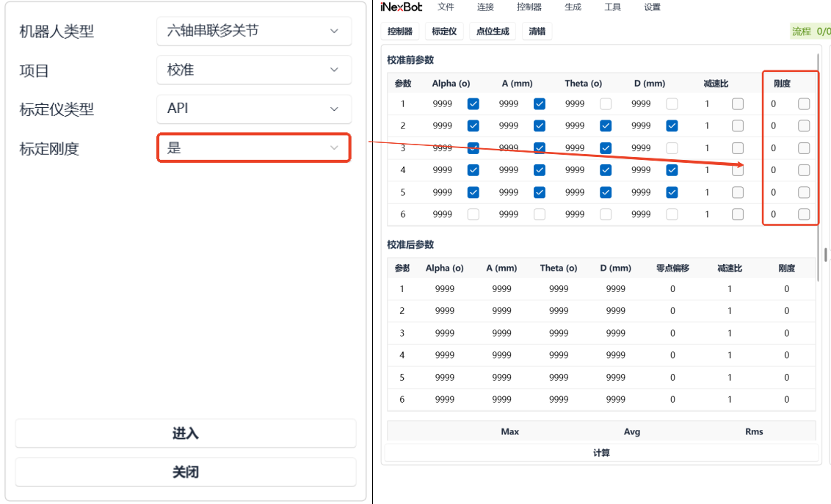Open the 标定刚度 dropdown showing 是

(254, 147)
